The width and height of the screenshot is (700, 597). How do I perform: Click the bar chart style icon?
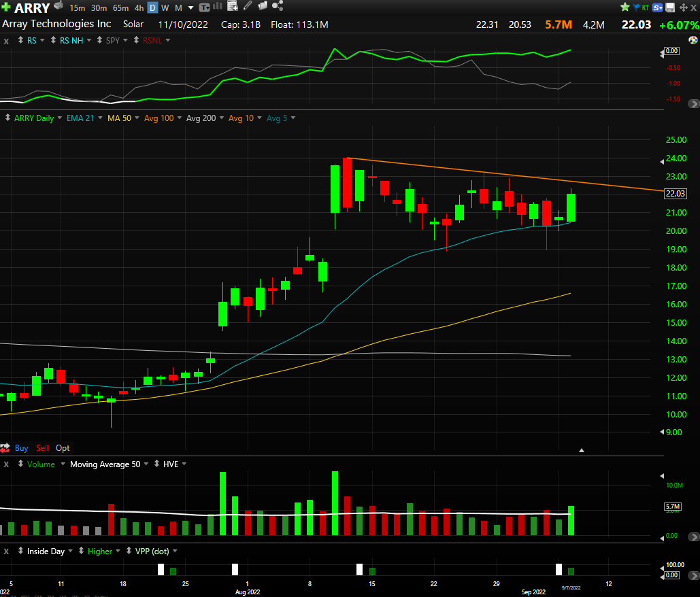pos(218,6)
